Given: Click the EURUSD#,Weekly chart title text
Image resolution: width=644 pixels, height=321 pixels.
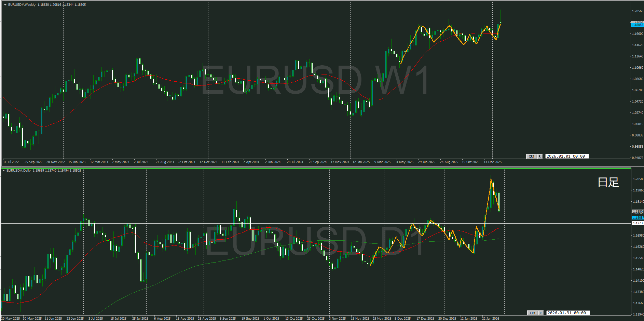Looking at the screenshot, I should point(22,5).
